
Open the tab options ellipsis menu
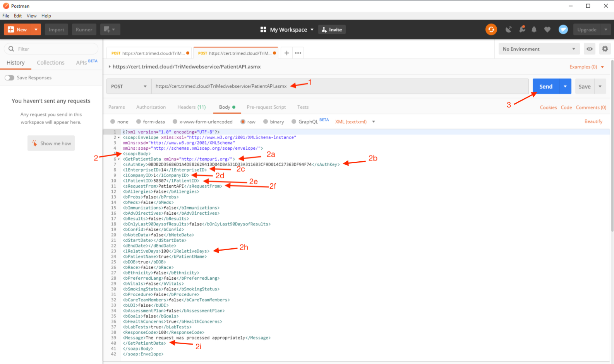coord(298,53)
